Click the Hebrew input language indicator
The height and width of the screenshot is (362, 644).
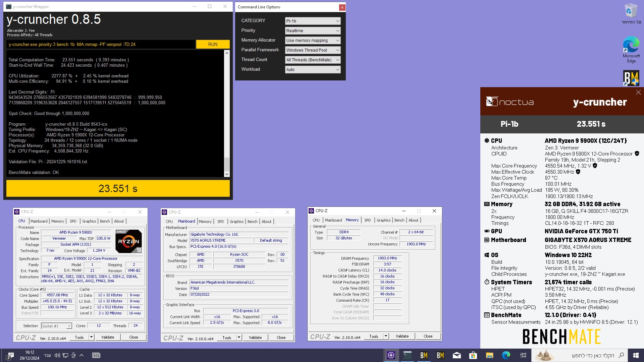(x=48, y=355)
